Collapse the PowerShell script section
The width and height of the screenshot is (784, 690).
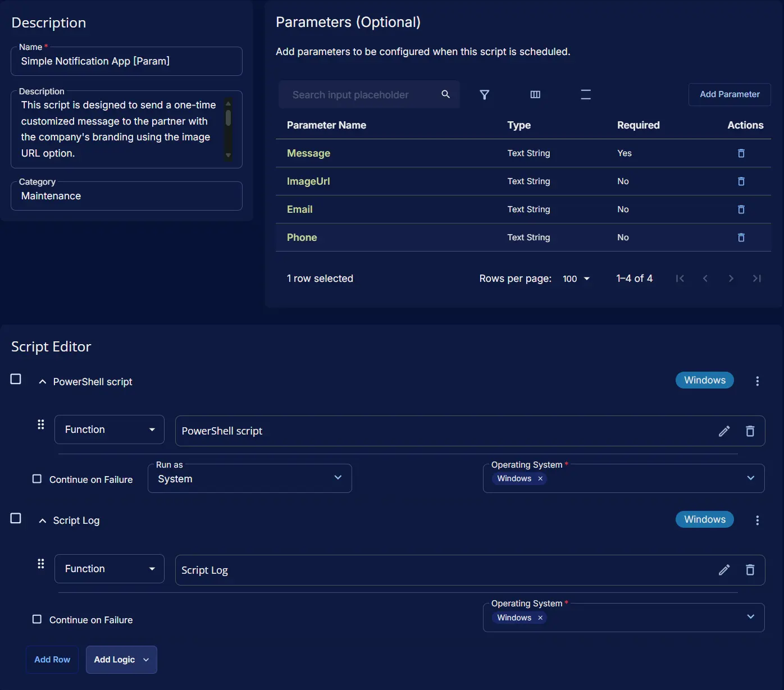pyautogui.click(x=42, y=382)
